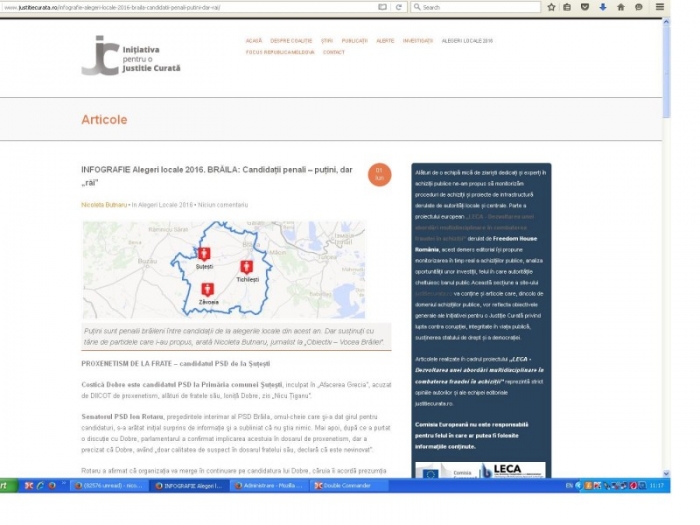This screenshot has width=700, height=525.
Task: Bookmark this page with the star icon
Action: point(551,7)
